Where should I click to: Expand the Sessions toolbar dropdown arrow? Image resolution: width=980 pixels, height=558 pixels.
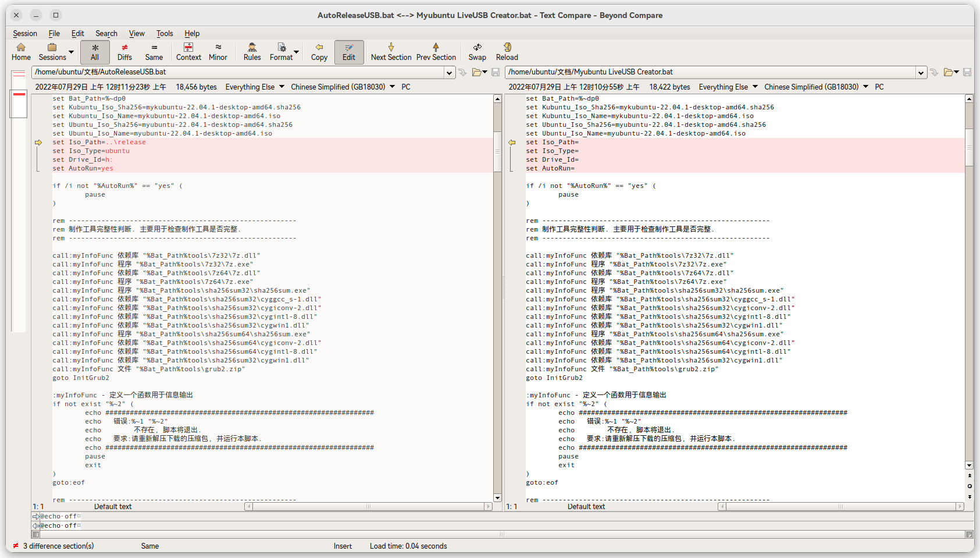pos(72,52)
